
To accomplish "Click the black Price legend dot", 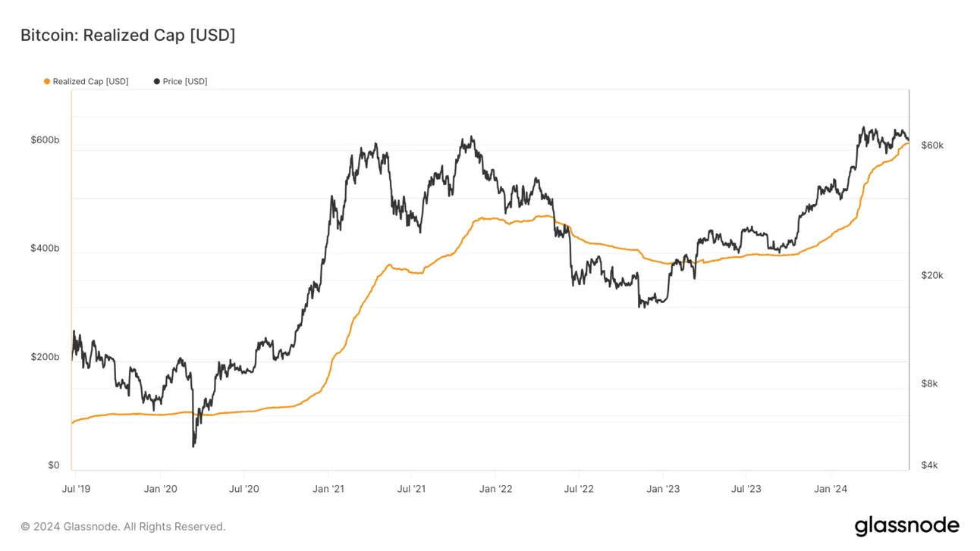I will pyautogui.click(x=157, y=82).
